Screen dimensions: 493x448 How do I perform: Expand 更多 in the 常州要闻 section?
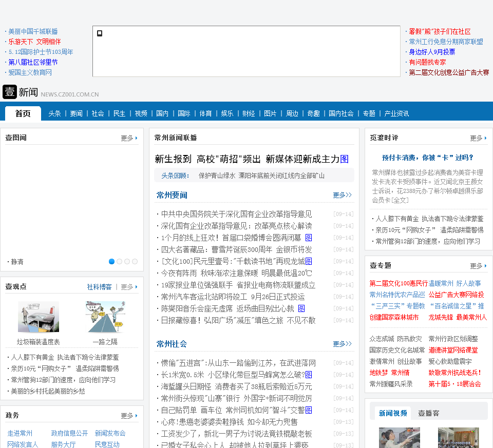pos(342,195)
